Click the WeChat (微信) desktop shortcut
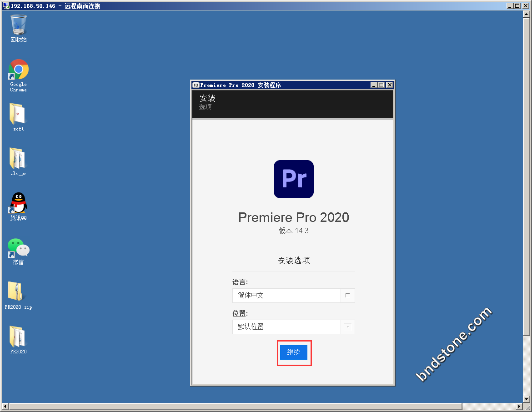The image size is (532, 412). (18, 248)
